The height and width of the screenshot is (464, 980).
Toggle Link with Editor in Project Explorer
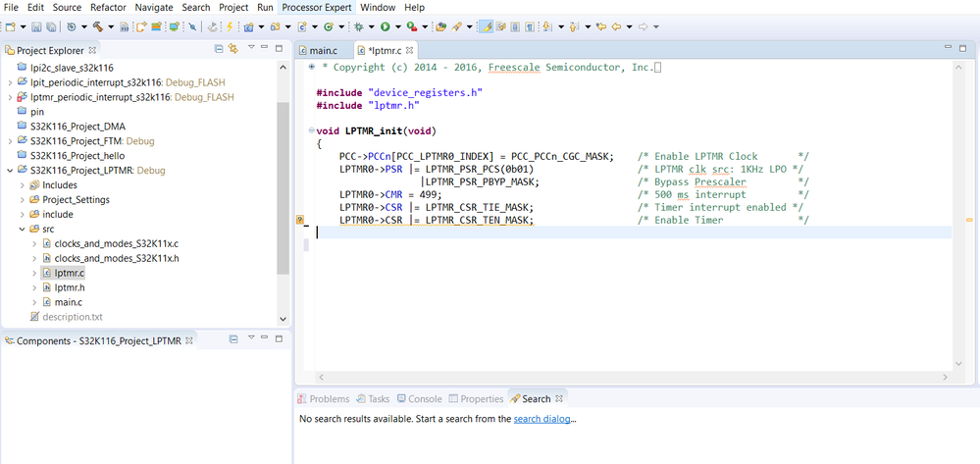click(x=233, y=49)
